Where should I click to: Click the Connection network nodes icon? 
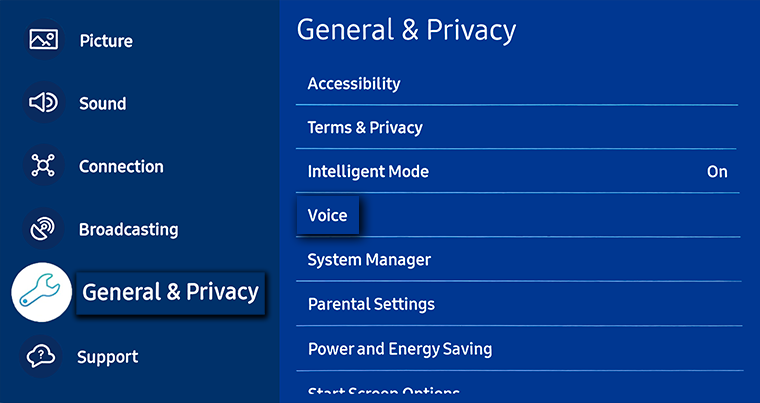(x=43, y=166)
